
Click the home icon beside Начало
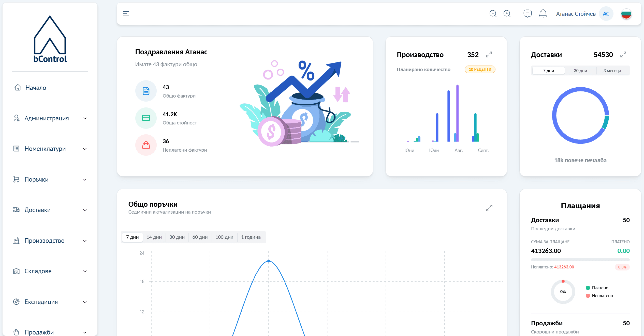pos(18,88)
